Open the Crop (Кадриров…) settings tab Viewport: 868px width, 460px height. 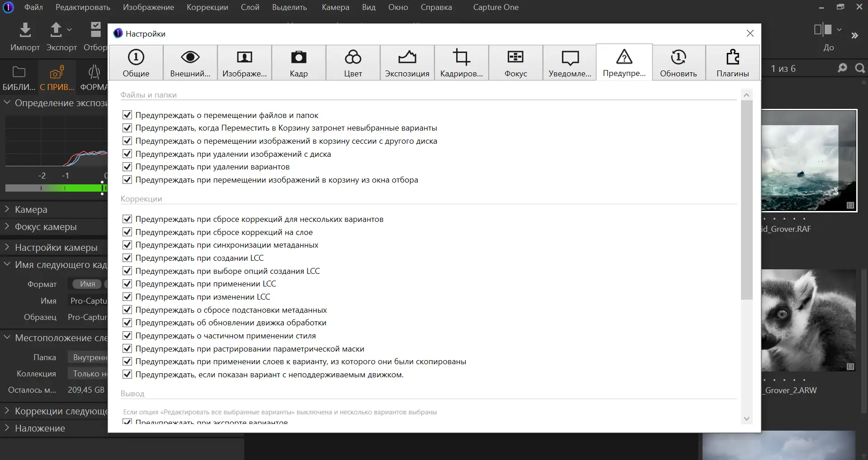point(462,63)
